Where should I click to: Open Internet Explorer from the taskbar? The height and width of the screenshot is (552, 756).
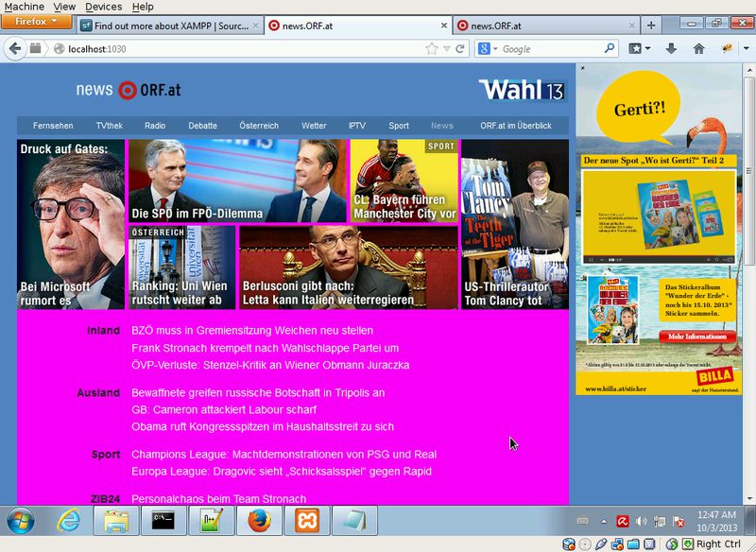68,521
